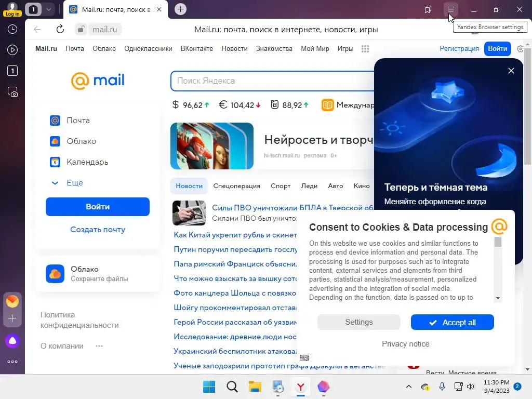
Task: Select the Новости news tab
Action: pos(189,186)
